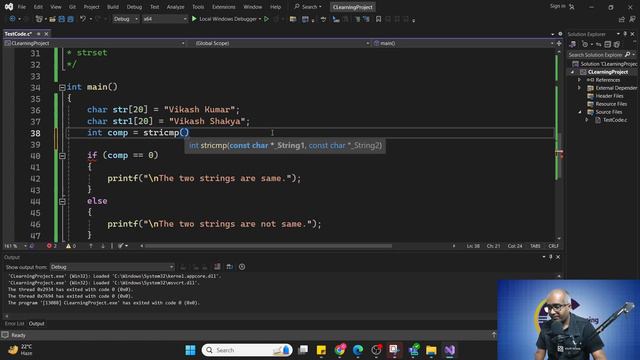Screen dimensions: 640x360
Task: Click the editor horizontal scrollbar thumb
Action: [268, 246]
